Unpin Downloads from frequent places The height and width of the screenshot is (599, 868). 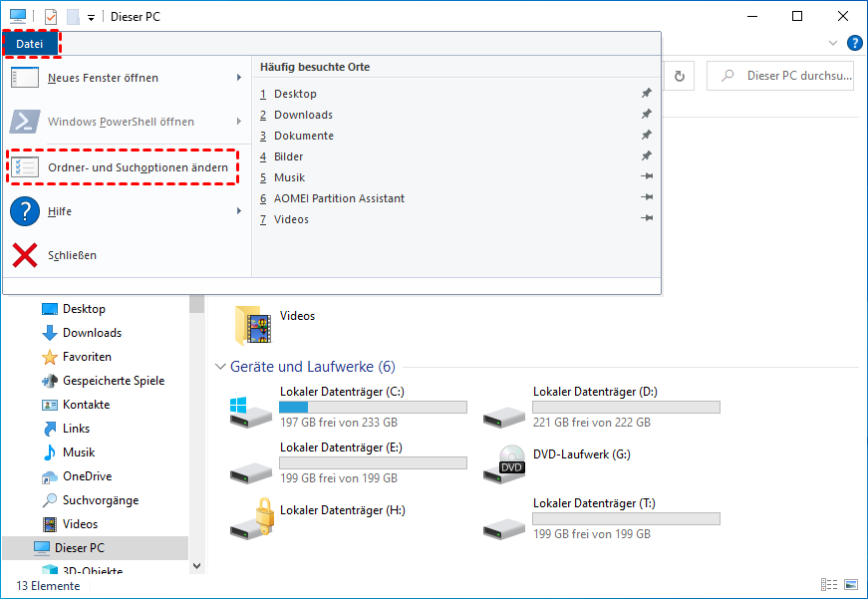[x=646, y=115]
